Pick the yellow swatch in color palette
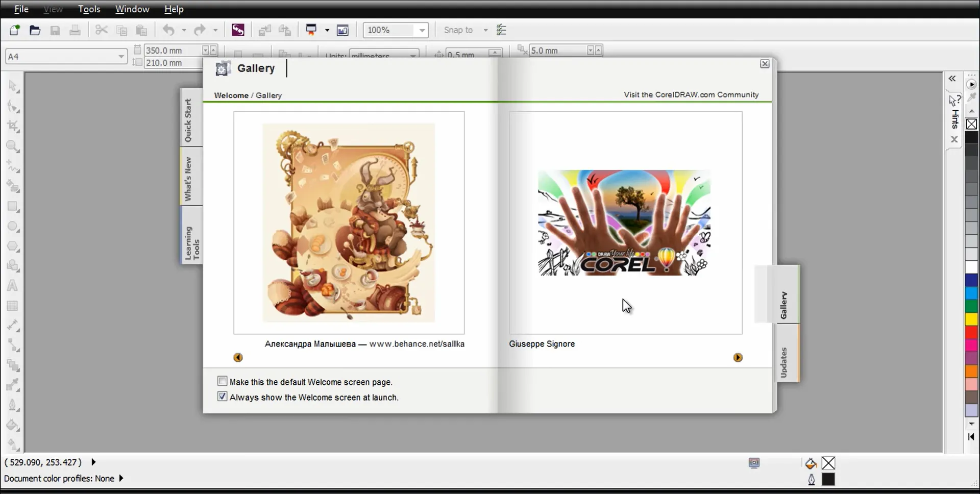The height and width of the screenshot is (494, 980). 971,319
